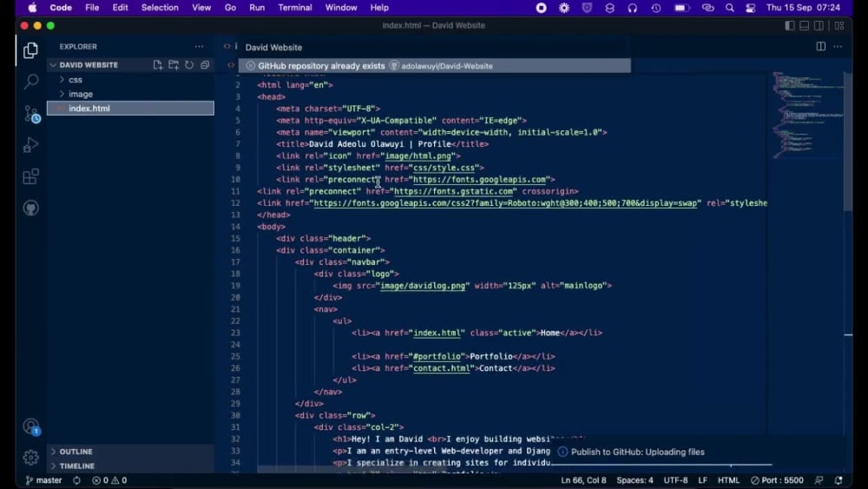Synchronize changes in status bar
This screenshot has height=489, width=868.
tap(76, 480)
